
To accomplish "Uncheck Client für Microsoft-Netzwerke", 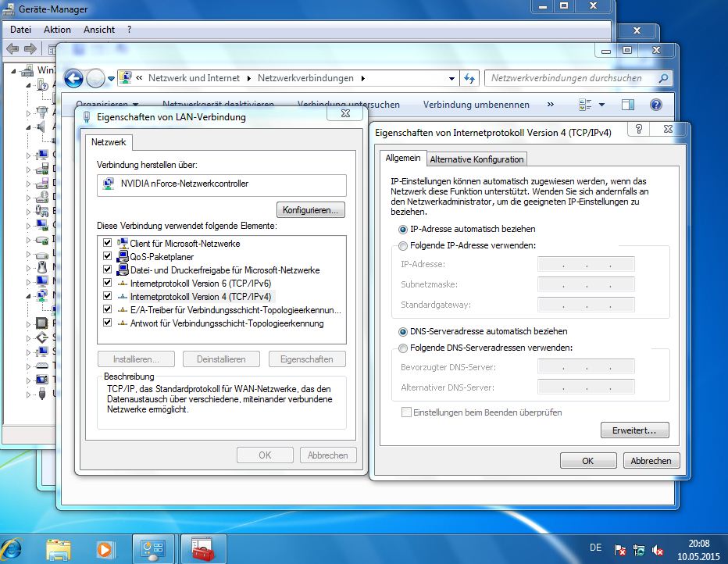I will [108, 243].
